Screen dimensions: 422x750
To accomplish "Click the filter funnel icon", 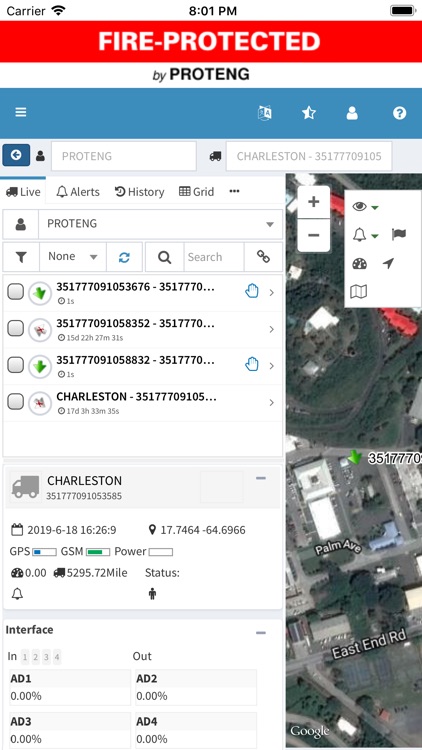I will point(21,257).
